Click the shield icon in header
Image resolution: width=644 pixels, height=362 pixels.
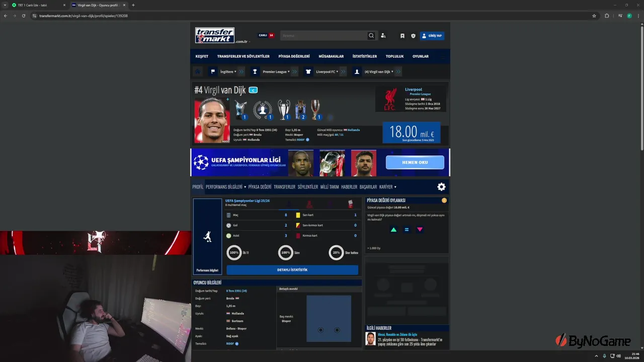click(x=413, y=36)
